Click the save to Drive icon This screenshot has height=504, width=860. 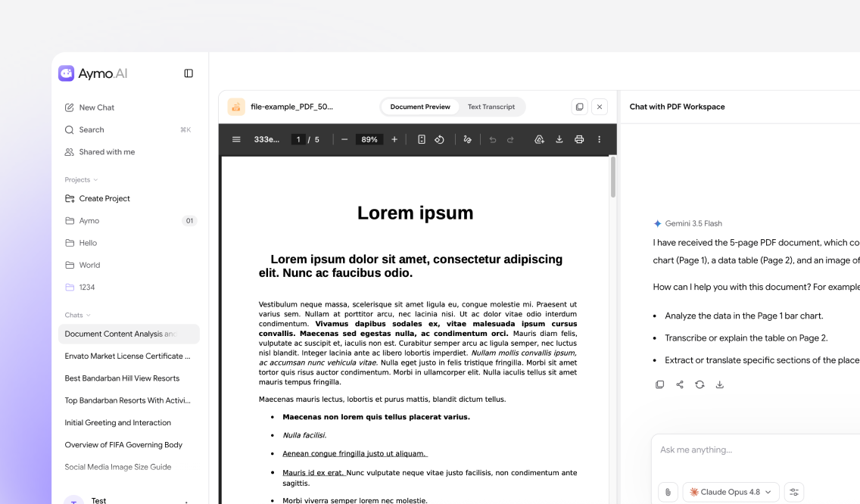(539, 140)
